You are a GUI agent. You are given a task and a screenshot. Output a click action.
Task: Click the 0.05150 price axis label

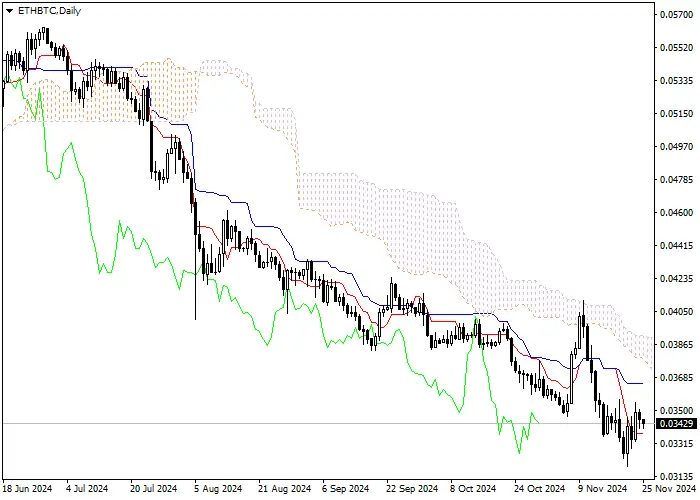click(x=677, y=114)
